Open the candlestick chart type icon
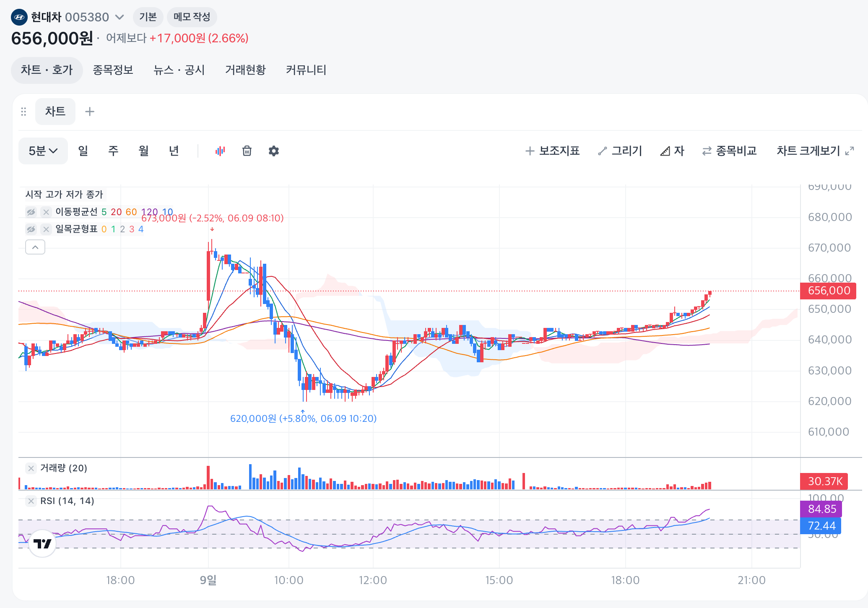The image size is (868, 608). [220, 151]
